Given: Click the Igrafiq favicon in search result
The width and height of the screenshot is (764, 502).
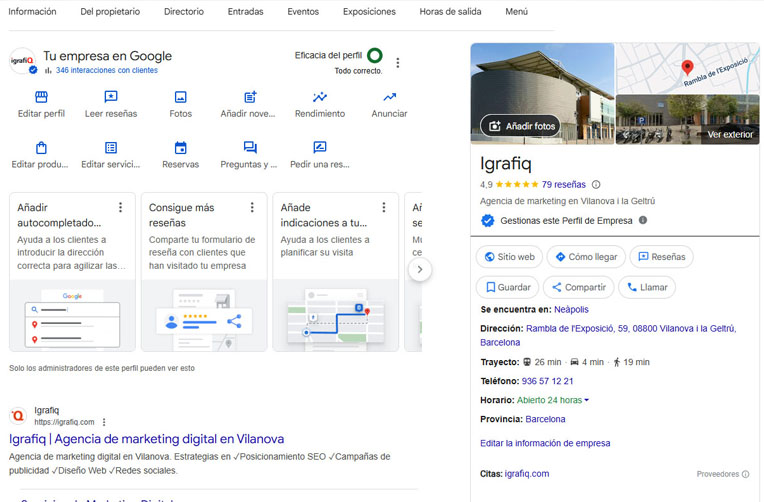Looking at the screenshot, I should coord(18,416).
